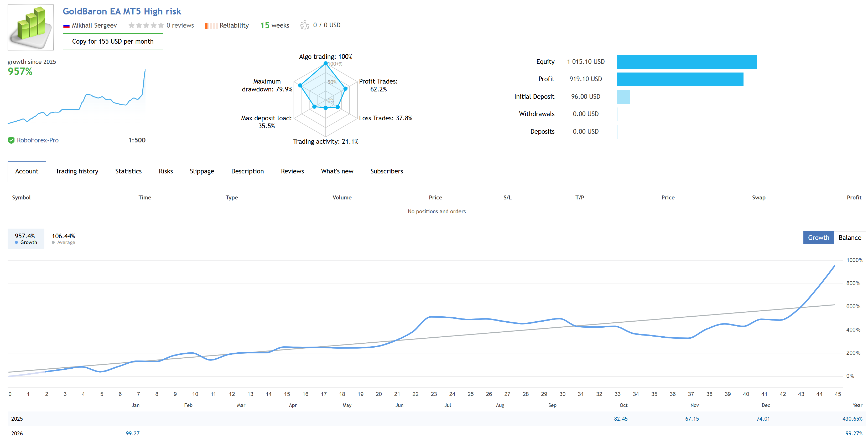868x438 pixels.
Task: Click the Algo trading radar chart point
Action: pos(325,63)
